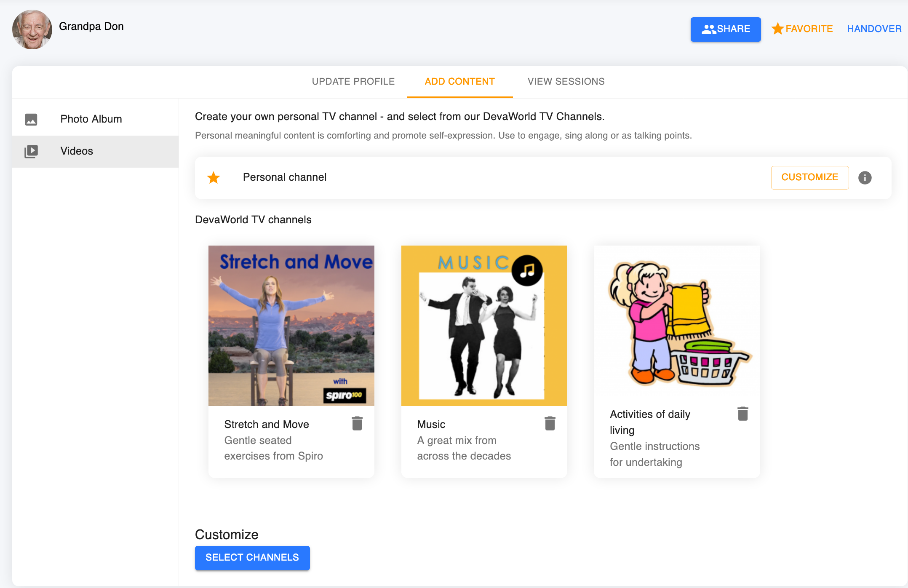Open Stretch and Move channel thumbnail
Viewport: 908px width, 588px height.
pos(291,326)
